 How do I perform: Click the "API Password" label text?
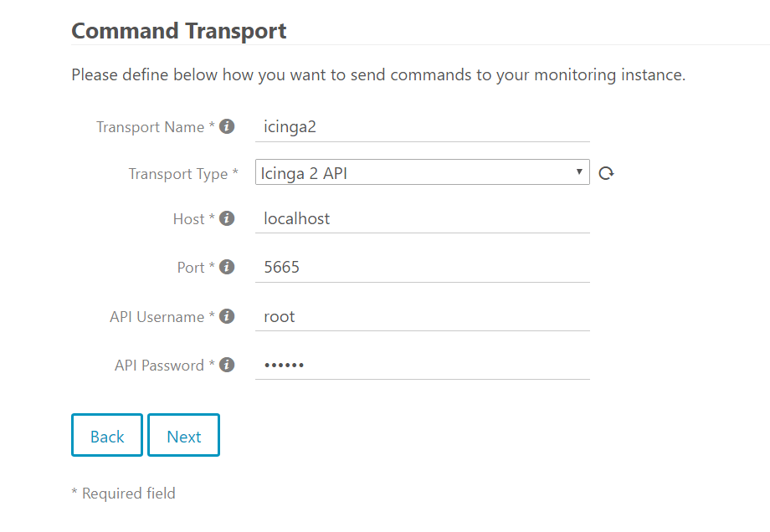[159, 366]
